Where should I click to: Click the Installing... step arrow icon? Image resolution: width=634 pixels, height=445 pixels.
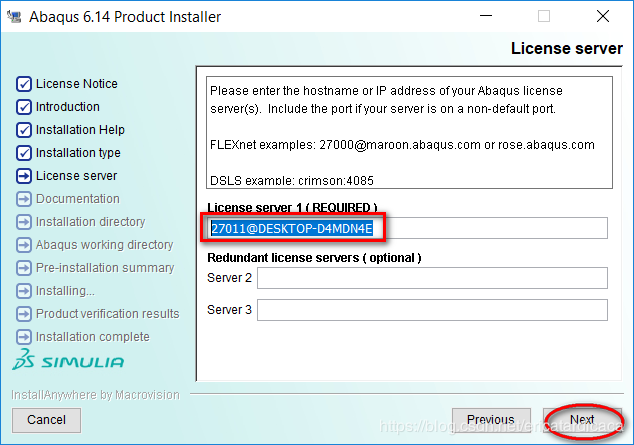click(24, 291)
